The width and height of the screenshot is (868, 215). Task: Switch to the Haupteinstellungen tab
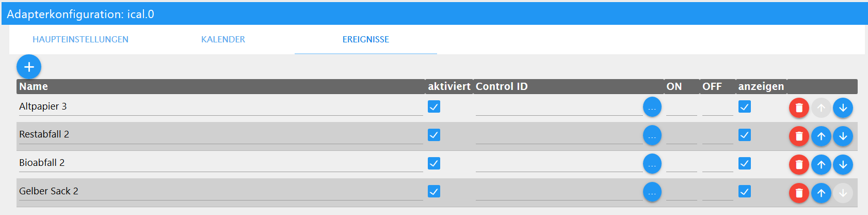coord(81,39)
